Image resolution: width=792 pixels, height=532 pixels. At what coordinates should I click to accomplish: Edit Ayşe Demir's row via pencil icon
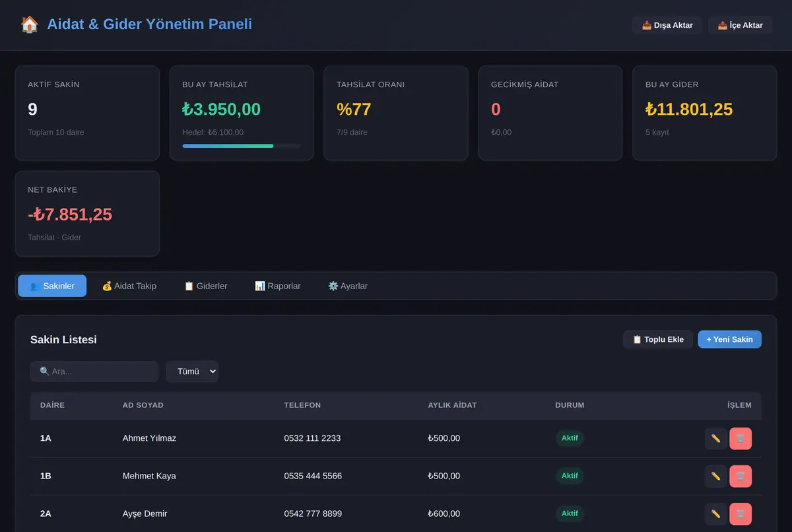[716, 514]
